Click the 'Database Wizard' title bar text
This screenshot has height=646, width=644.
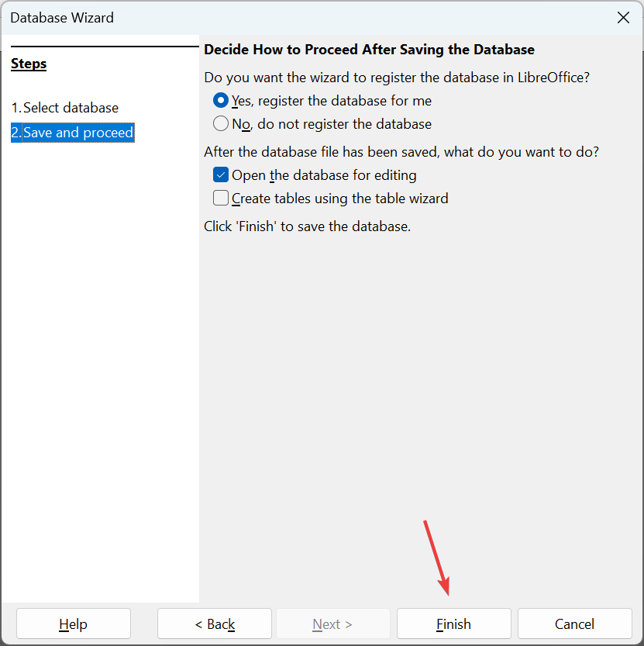(x=62, y=18)
